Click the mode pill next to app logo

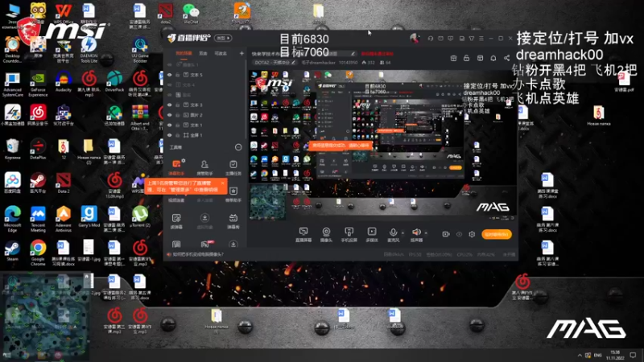pos(224,38)
